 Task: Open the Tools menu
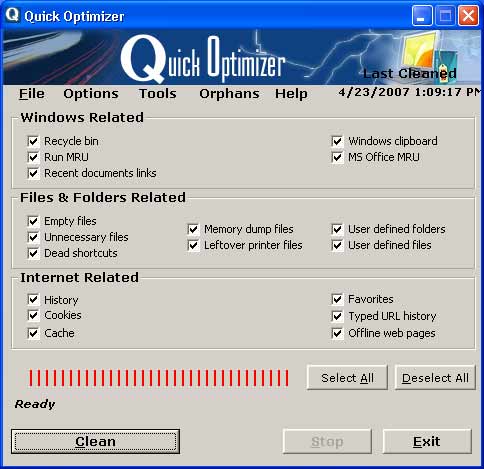click(158, 94)
